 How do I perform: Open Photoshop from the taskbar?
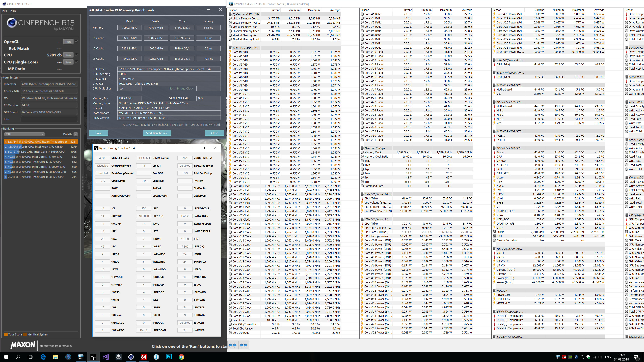169,357
